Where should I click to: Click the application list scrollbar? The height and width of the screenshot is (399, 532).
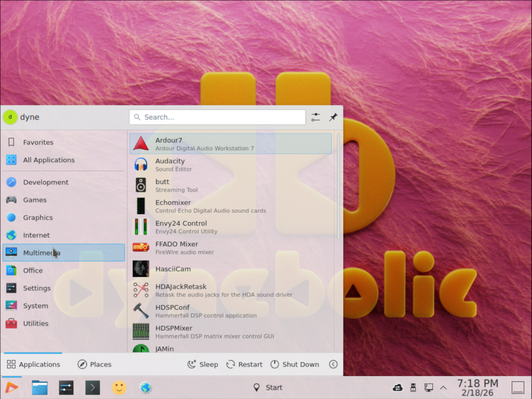(x=338, y=187)
